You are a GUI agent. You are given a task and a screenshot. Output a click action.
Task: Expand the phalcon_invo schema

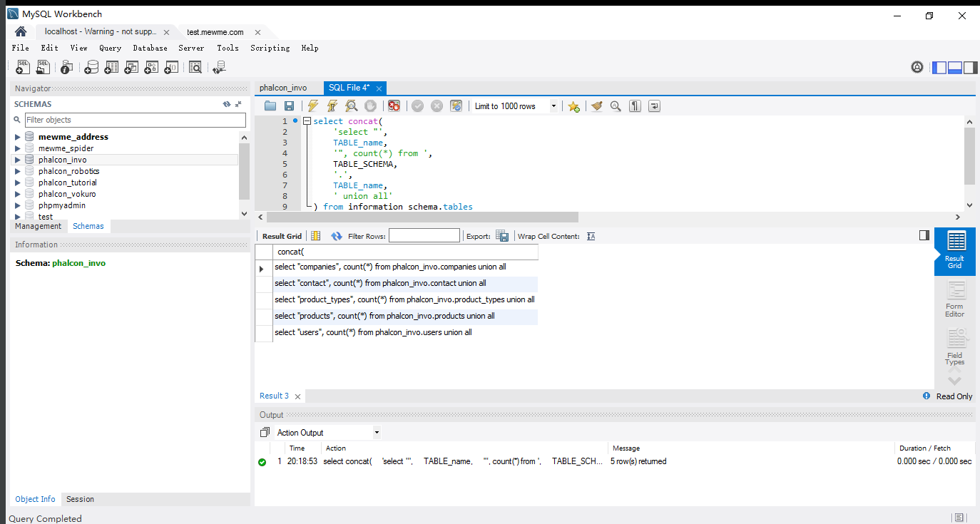coord(18,160)
